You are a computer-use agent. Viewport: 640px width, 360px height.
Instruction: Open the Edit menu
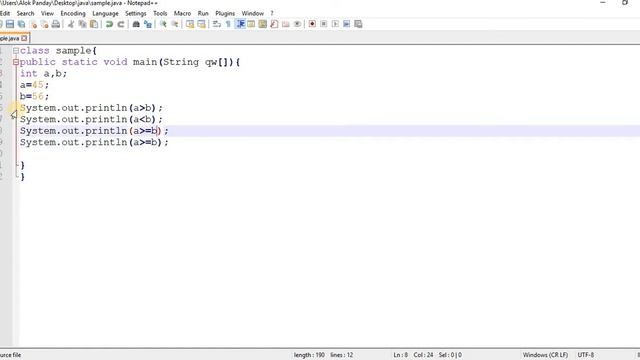5,13
